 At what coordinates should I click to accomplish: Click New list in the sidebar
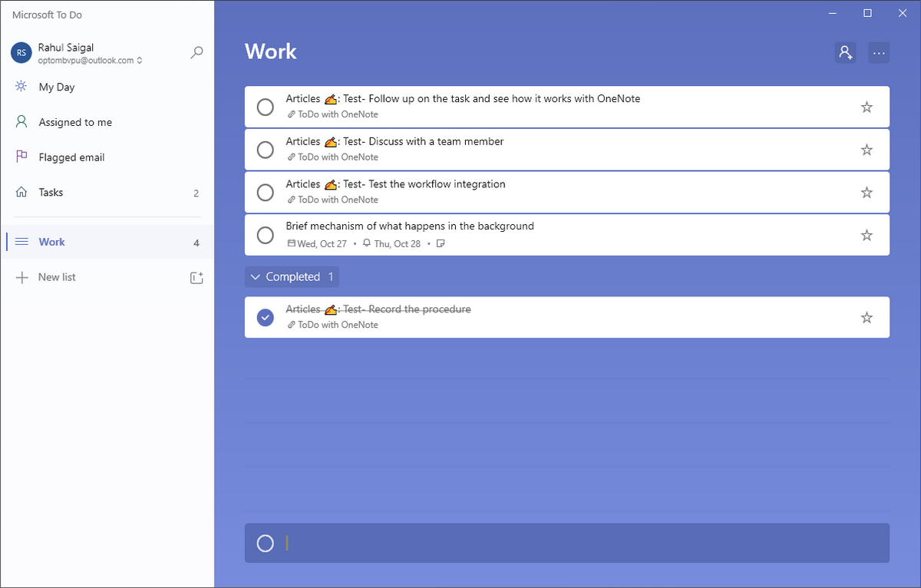tap(57, 277)
